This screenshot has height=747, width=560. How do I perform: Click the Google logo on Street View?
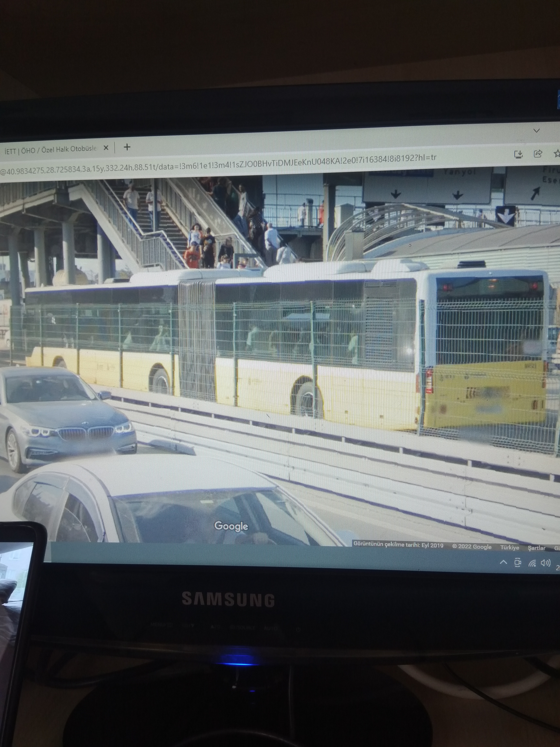point(231,526)
